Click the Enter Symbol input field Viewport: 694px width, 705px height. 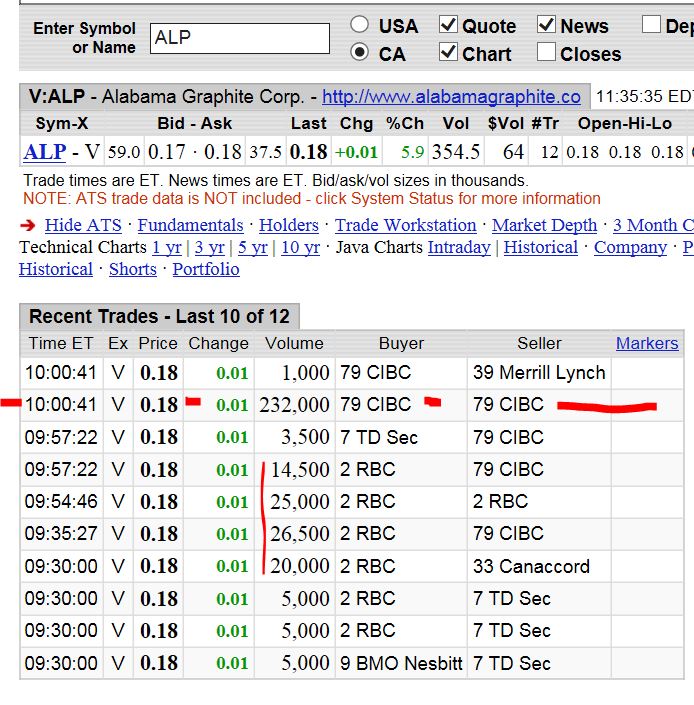pyautogui.click(x=239, y=38)
